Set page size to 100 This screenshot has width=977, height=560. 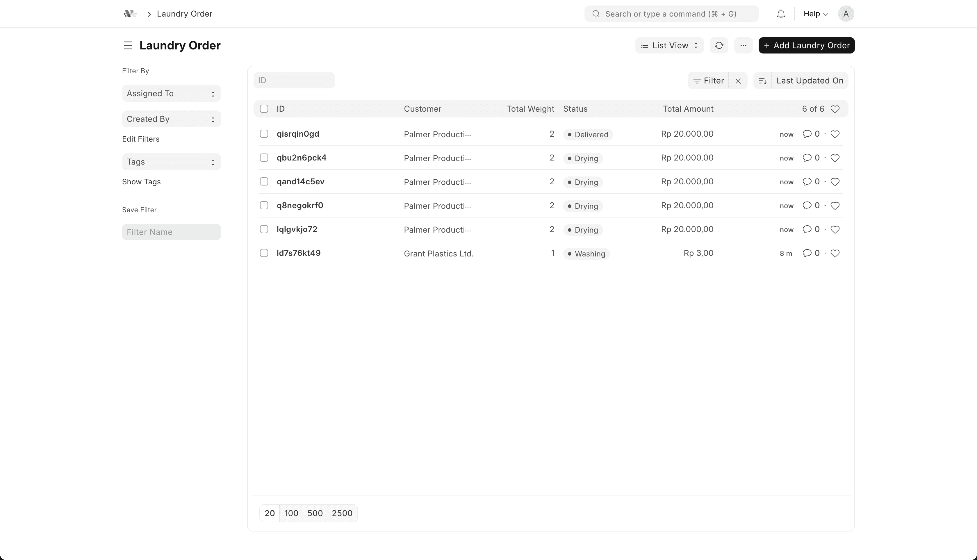(x=291, y=513)
